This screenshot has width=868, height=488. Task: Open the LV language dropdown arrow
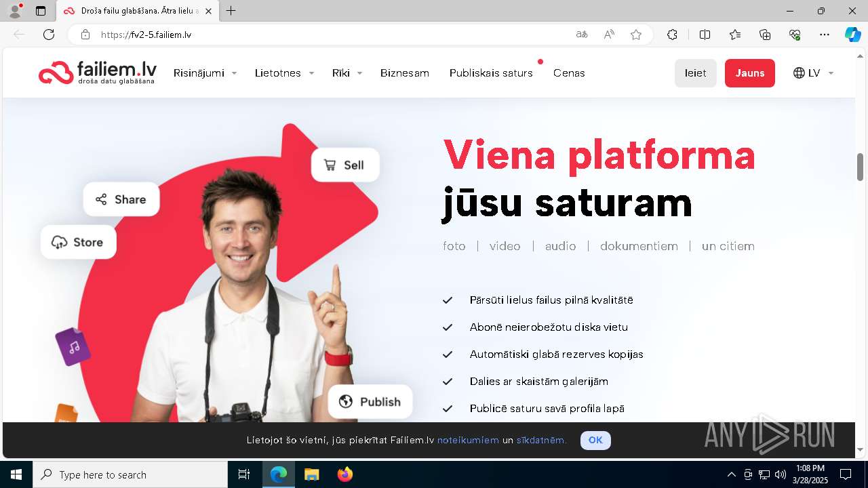[831, 73]
